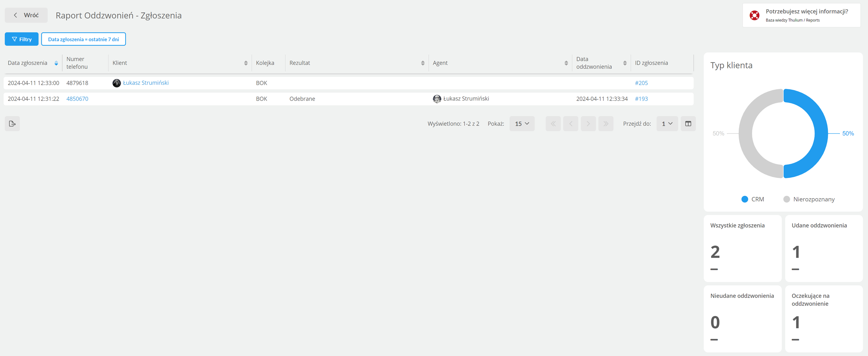This screenshot has width=868, height=356.
Task: Click agent name Łukasz Strumiński cell
Action: click(466, 99)
